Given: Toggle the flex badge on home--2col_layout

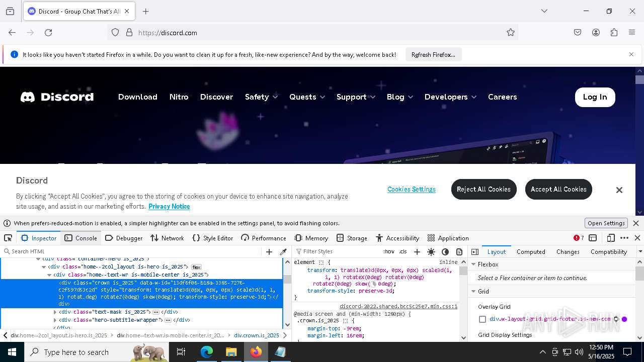Looking at the screenshot, I should click(196, 267).
